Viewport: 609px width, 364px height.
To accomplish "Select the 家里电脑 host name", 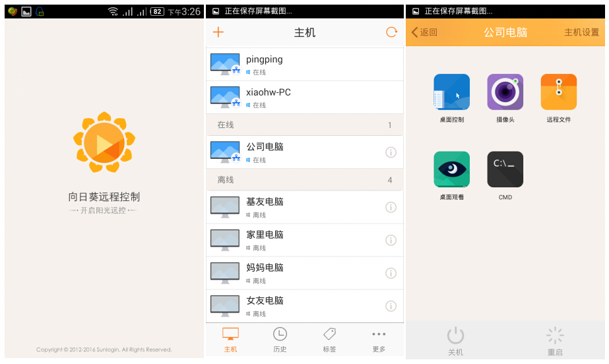I will coord(265,235).
